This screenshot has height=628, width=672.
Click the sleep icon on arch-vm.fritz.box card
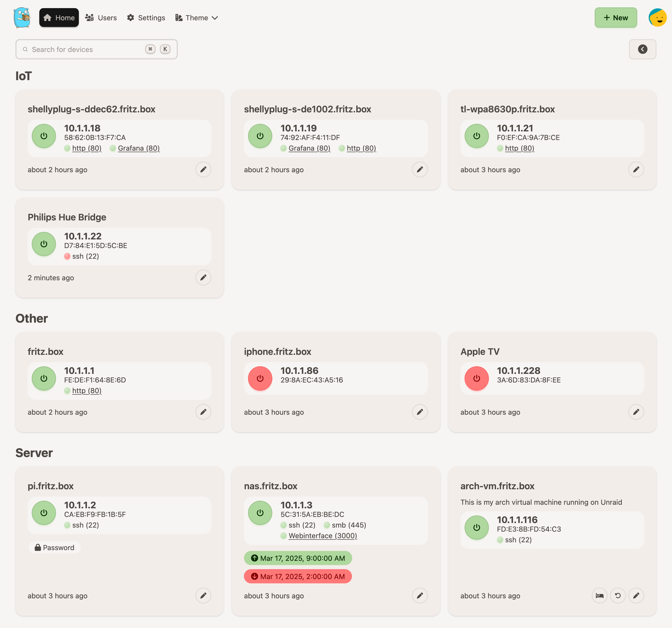[x=599, y=596]
